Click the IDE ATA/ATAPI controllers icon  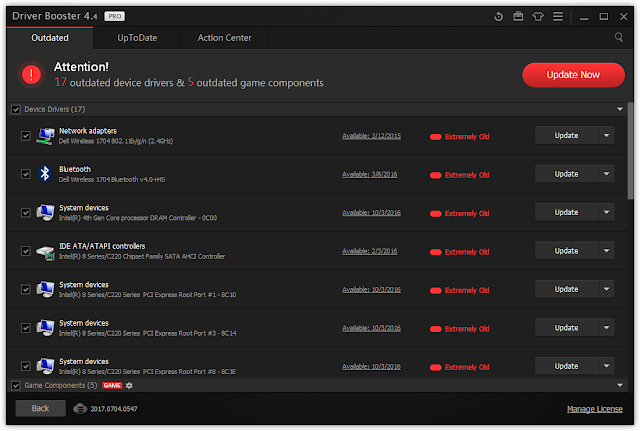click(x=45, y=251)
